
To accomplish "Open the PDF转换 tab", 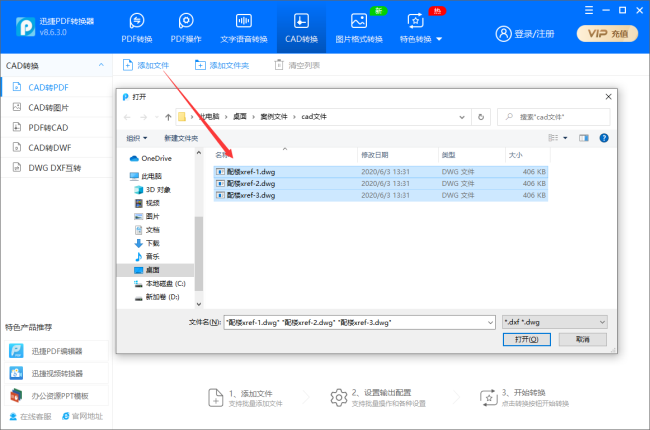I will tap(137, 28).
